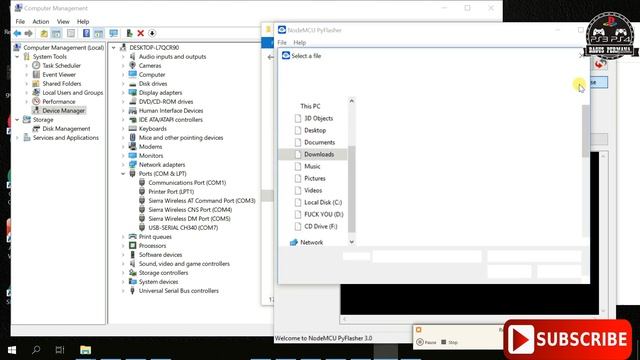
Task: Open the Action menu in Computer Management
Action: point(40,21)
